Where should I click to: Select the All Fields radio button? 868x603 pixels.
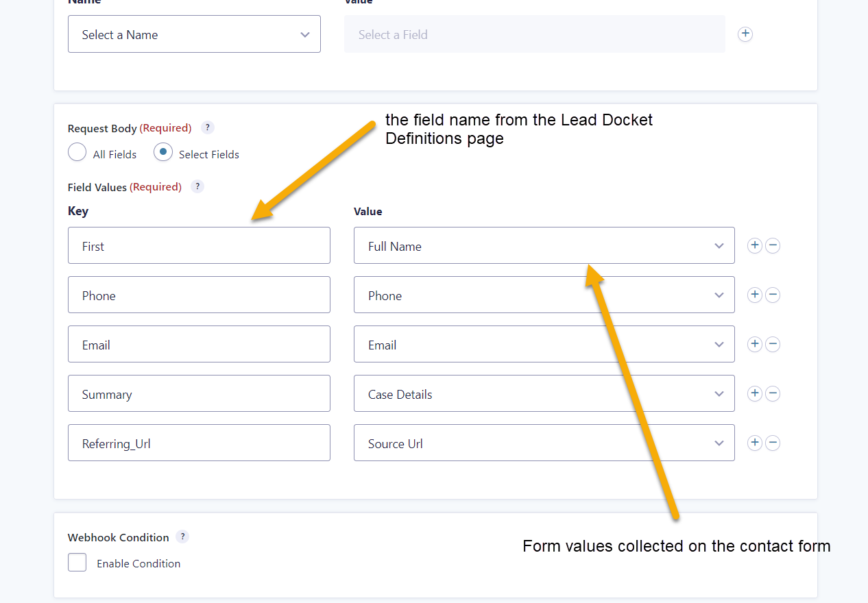77,152
